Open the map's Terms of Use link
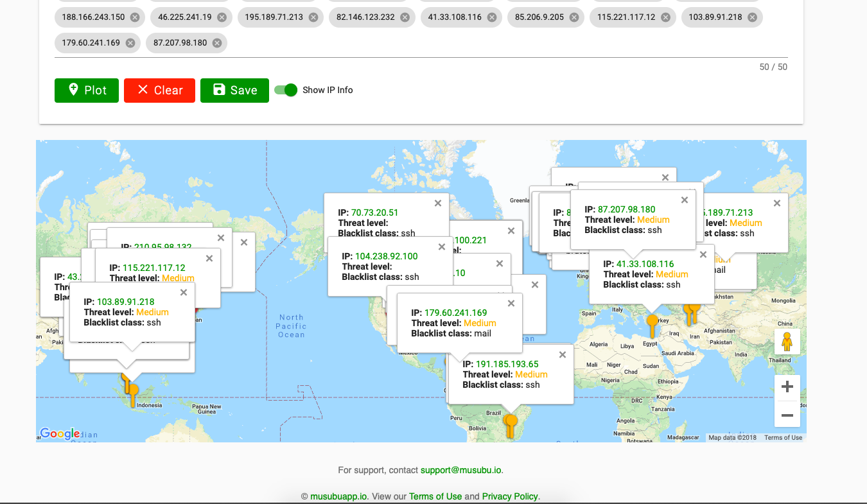 pos(783,438)
